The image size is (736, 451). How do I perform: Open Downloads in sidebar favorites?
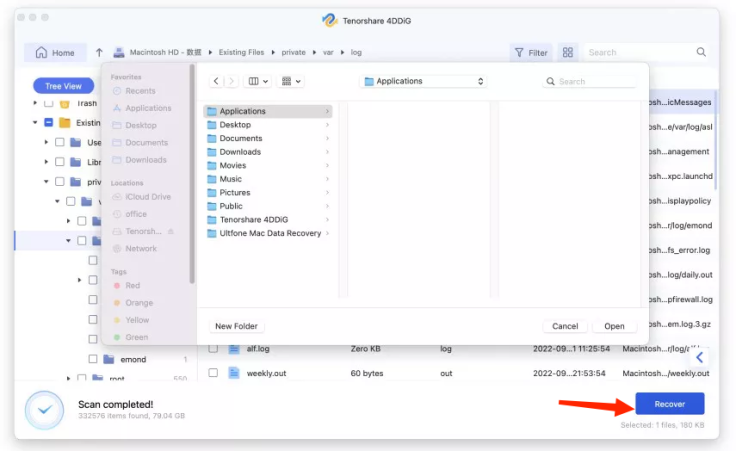click(139, 160)
